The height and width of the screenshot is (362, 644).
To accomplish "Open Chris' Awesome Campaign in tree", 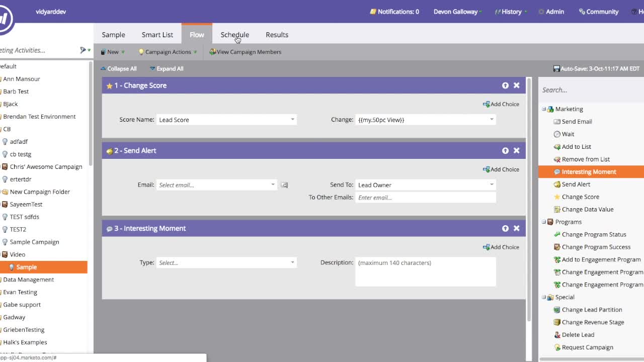I will pyautogui.click(x=46, y=166).
